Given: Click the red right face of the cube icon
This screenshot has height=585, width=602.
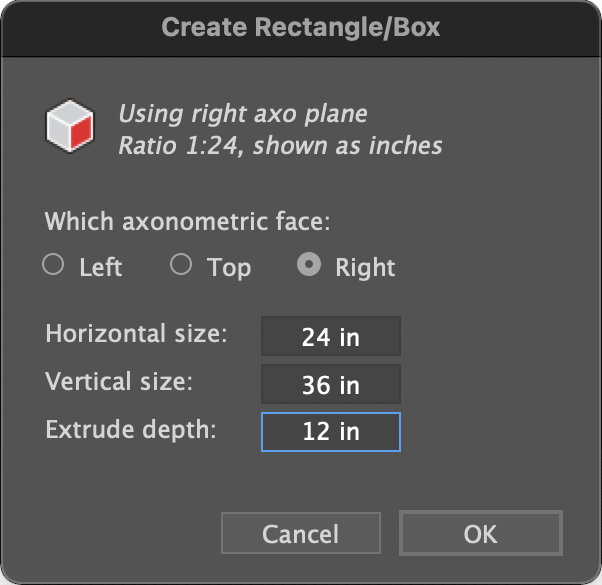Looking at the screenshot, I should pyautogui.click(x=81, y=133).
